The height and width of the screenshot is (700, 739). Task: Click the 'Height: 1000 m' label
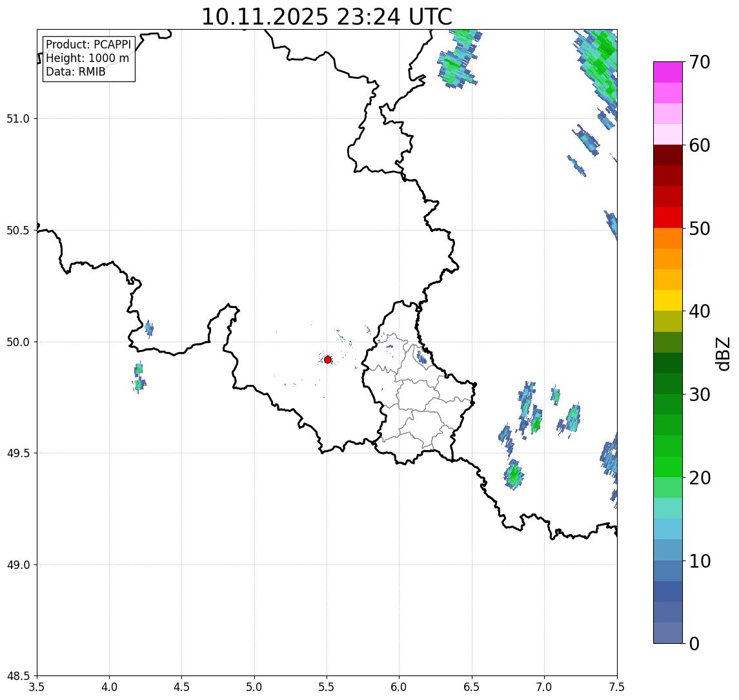point(87,58)
